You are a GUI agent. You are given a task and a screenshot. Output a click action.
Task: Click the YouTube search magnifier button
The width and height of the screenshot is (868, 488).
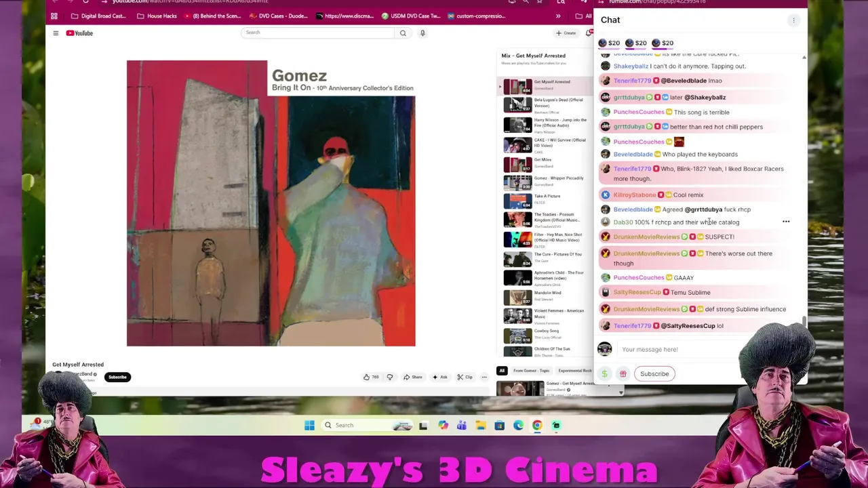click(x=403, y=33)
